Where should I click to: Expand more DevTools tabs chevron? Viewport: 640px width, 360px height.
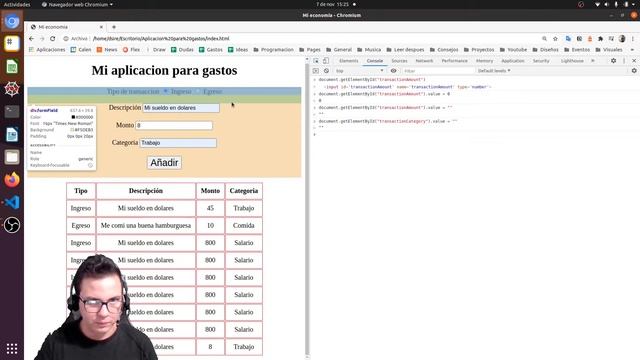593,61
